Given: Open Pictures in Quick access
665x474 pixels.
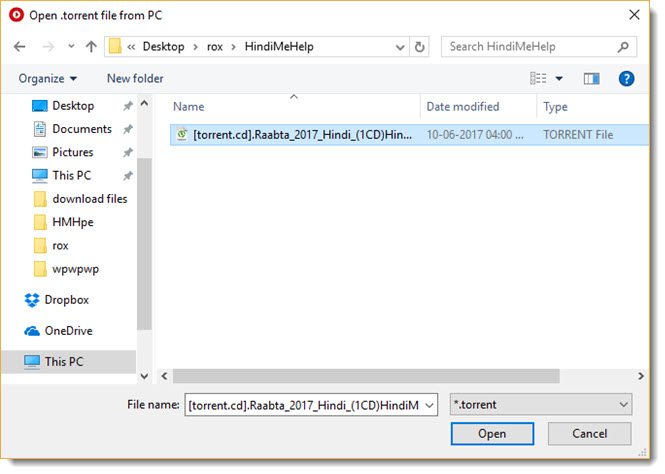Looking at the screenshot, I should [x=73, y=152].
